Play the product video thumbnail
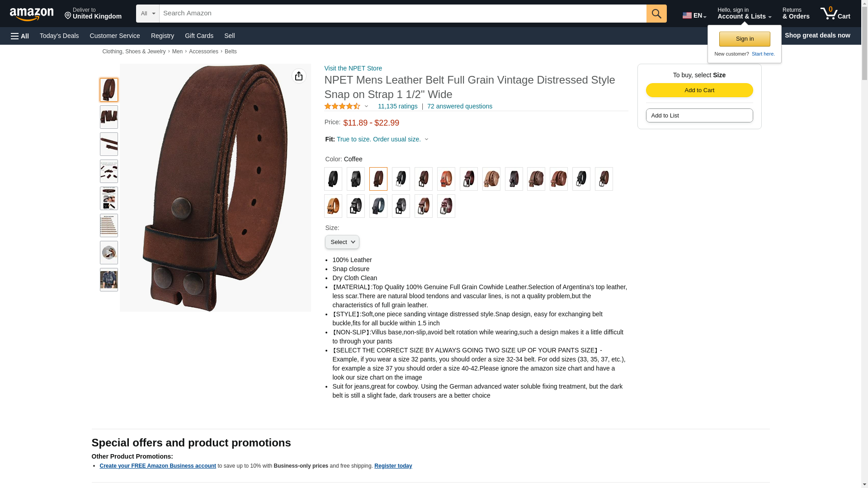The width and height of the screenshot is (868, 488). tap(109, 253)
